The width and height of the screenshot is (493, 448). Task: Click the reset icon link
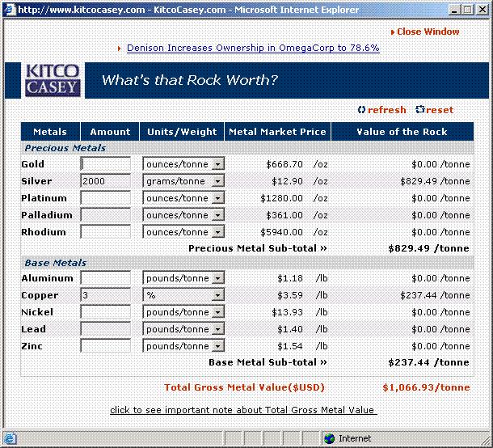435,110
